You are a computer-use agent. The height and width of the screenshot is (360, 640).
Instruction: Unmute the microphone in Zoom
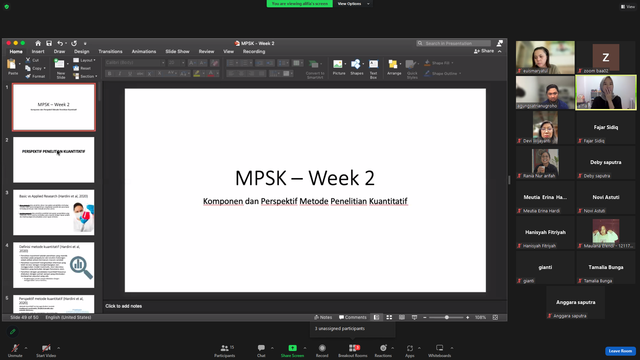(x=15, y=351)
